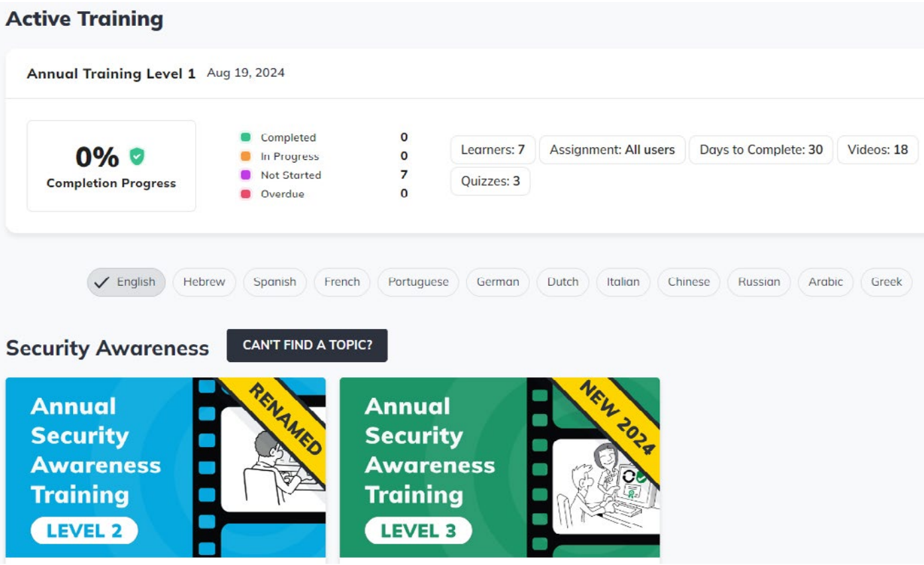Screen dimensions: 924x565
Task: Select the Greek language chip
Action: 887,282
